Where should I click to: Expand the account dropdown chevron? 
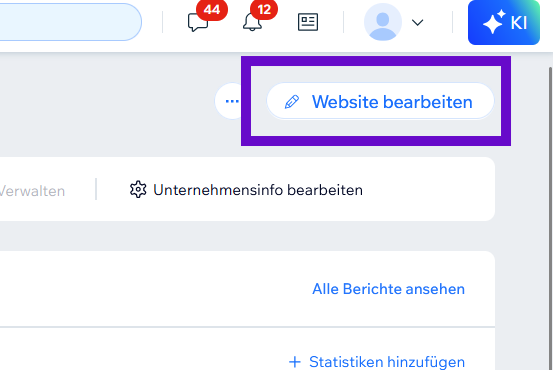[418, 23]
